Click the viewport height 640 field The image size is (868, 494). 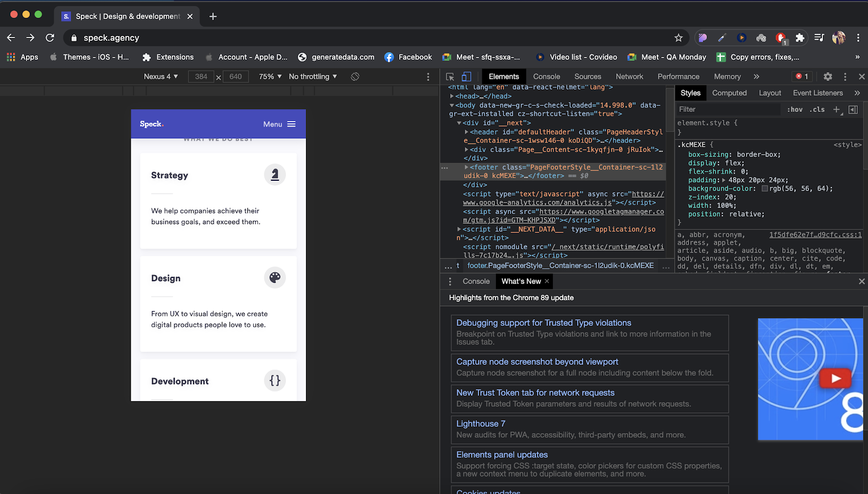235,77
